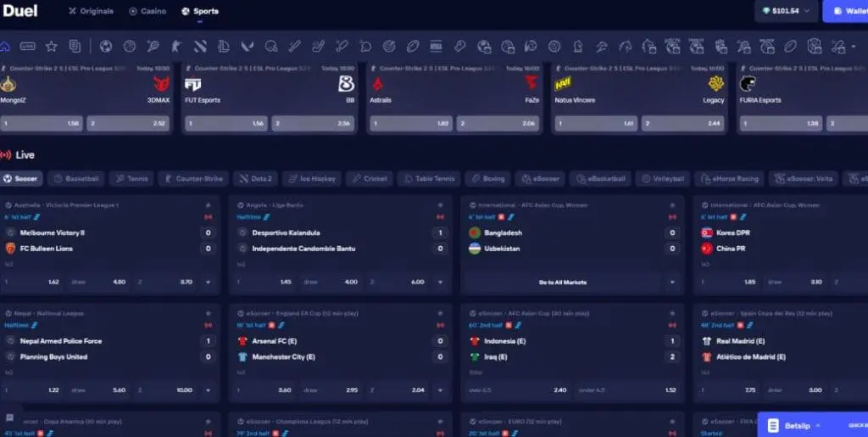
Task: Select the Dota 2 live filter tab
Action: [x=255, y=179]
